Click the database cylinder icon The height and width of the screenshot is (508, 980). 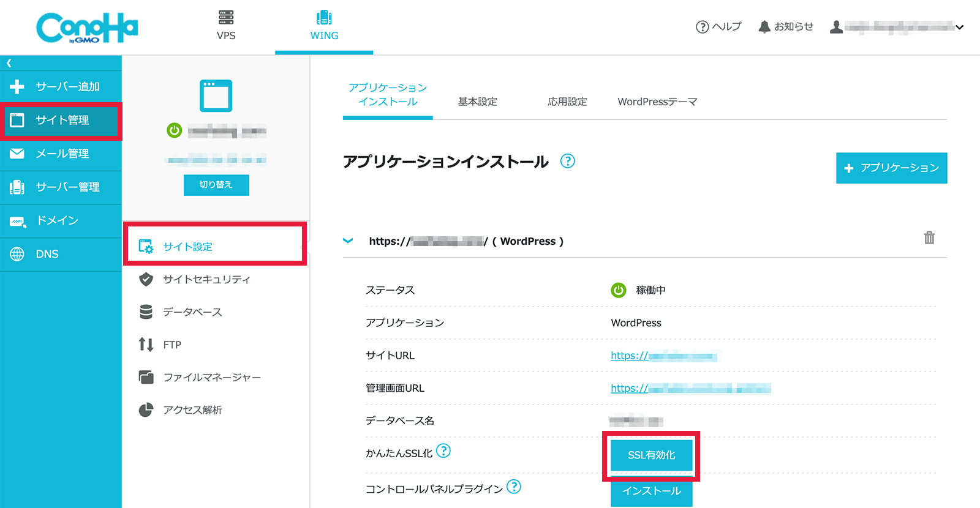coord(146,312)
